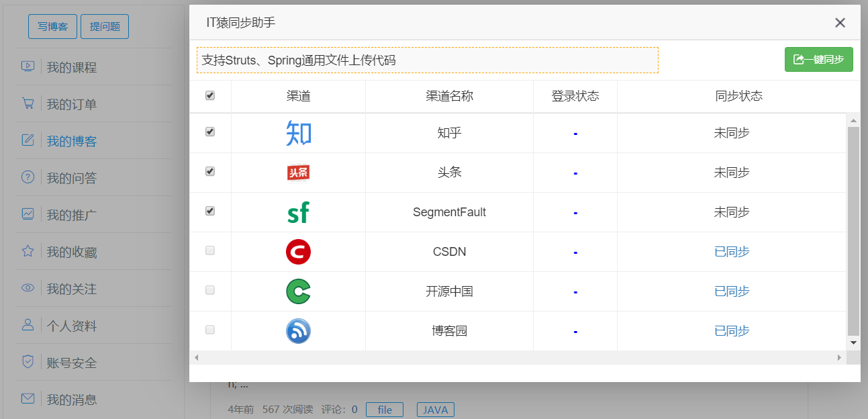
Task: Open 我的收藏 in the sidebar menu
Action: pyautogui.click(x=72, y=252)
